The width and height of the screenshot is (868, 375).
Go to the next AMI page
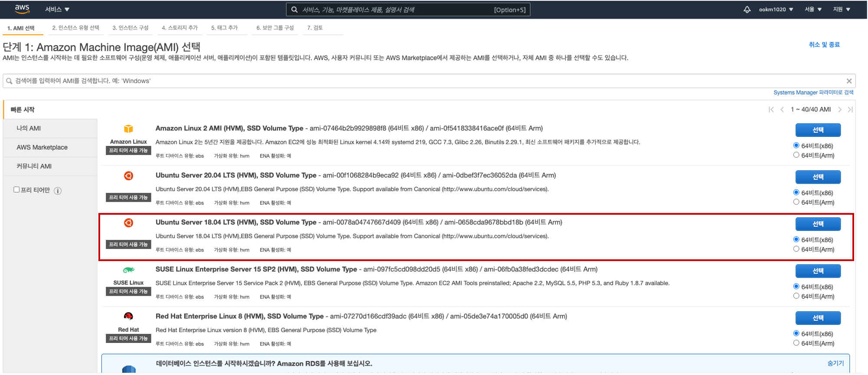[x=840, y=110]
